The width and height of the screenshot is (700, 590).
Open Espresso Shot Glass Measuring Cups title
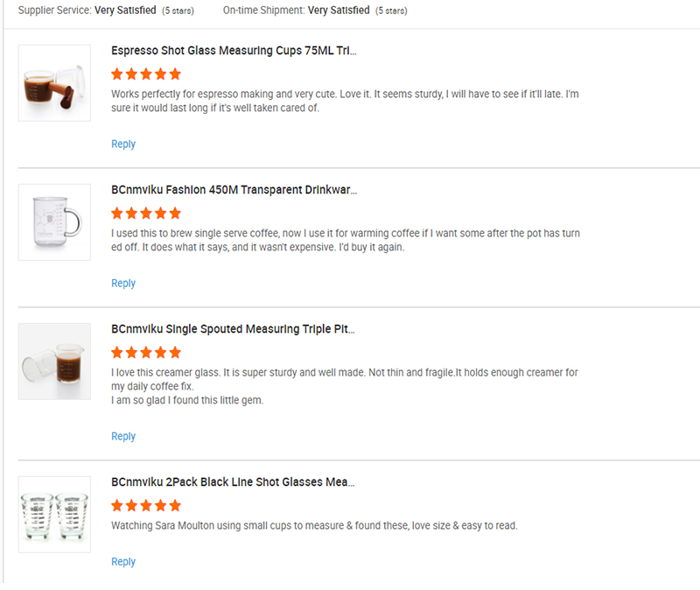point(234,51)
